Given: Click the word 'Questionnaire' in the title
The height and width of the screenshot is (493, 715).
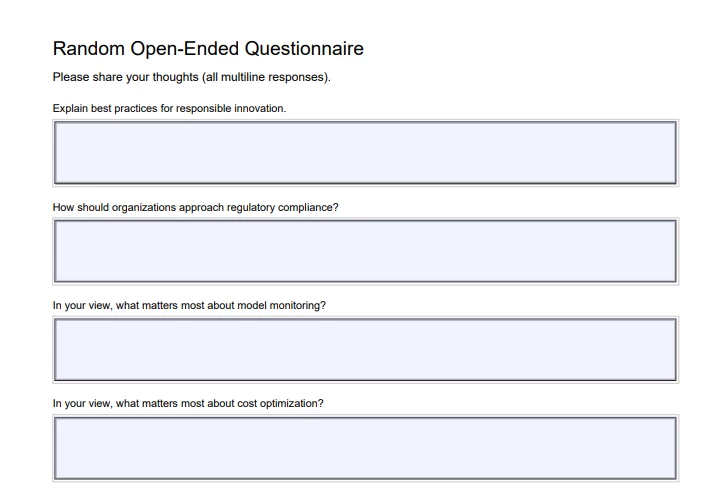Looking at the screenshot, I should pyautogui.click(x=304, y=49).
